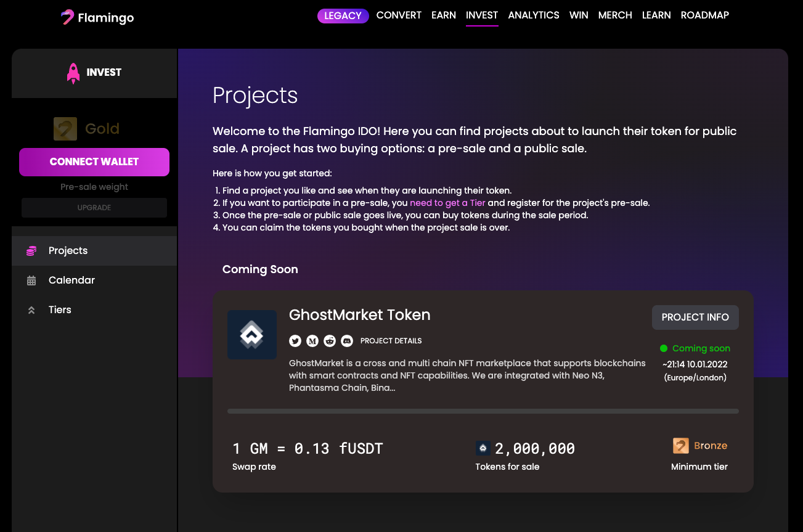Click the 'Bronze' tier text
Viewport: 803px width, 532px height.
point(711,446)
